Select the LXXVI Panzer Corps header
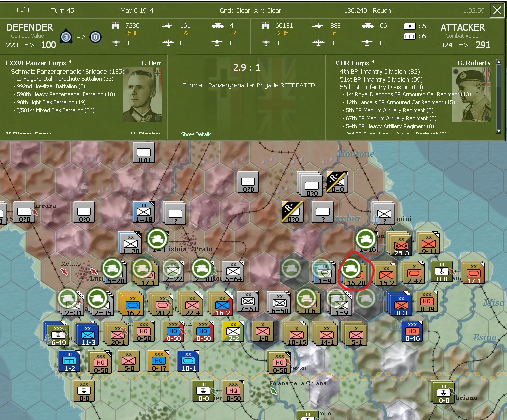This screenshot has width=507, height=420. pos(39,63)
